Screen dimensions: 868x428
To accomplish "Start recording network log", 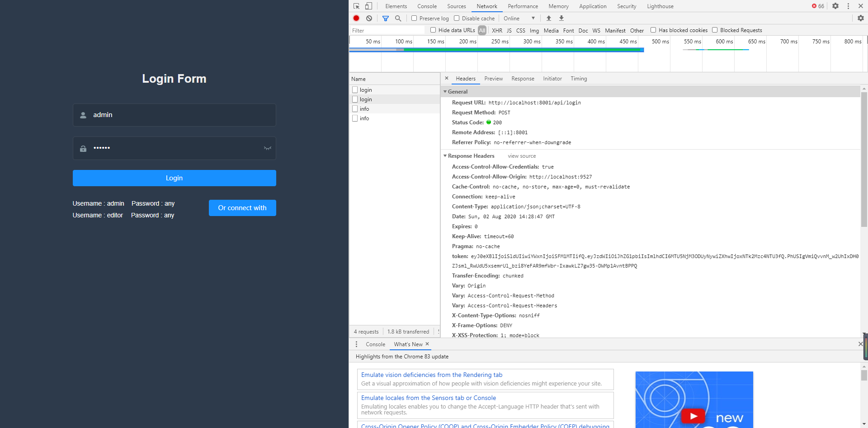I will [356, 18].
